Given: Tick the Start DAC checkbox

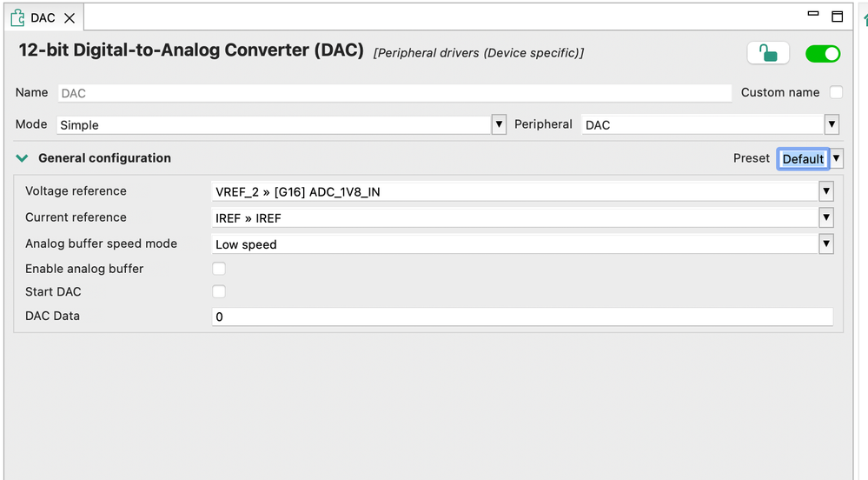Looking at the screenshot, I should [x=219, y=291].
